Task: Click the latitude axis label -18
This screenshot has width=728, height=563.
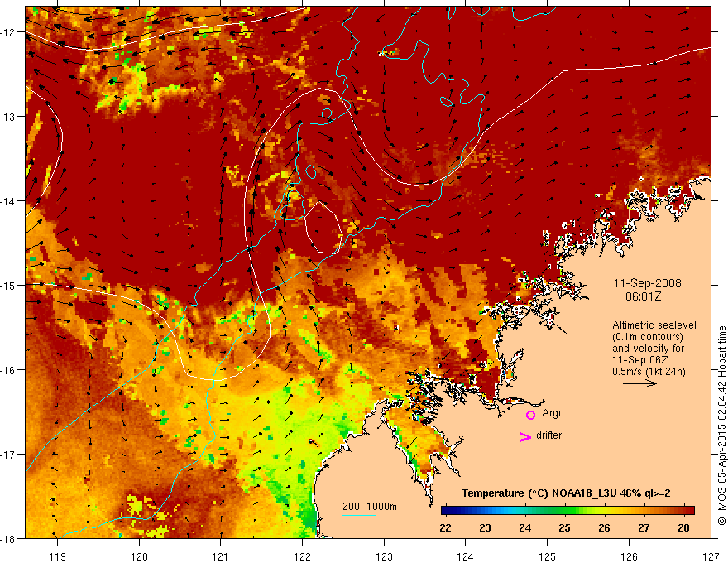Action: click(x=8, y=538)
